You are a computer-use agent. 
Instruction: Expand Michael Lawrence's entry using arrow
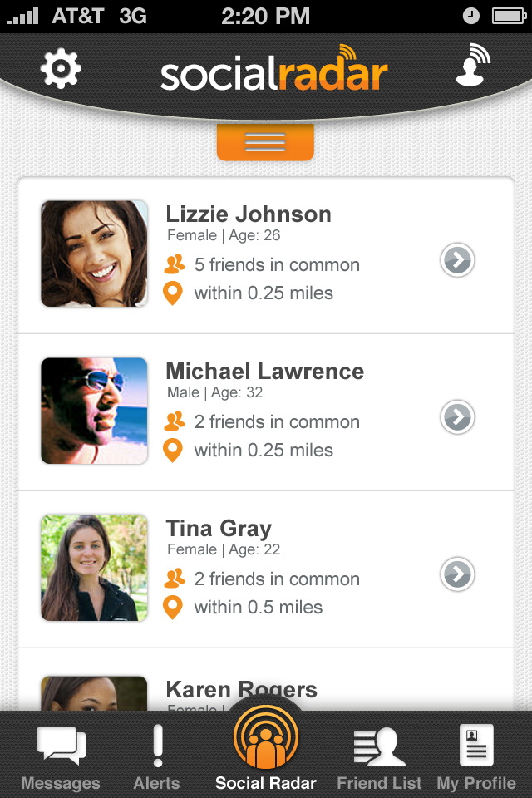[457, 417]
